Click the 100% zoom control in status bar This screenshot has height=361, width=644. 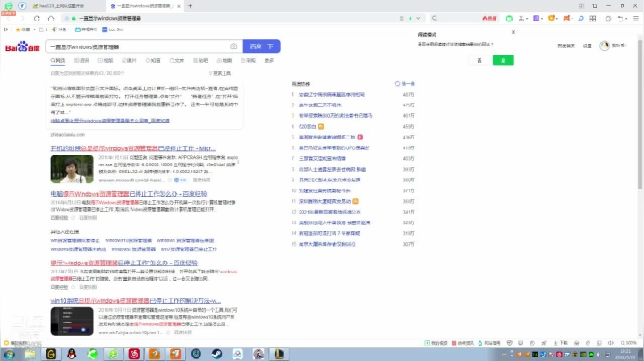(x=629, y=343)
